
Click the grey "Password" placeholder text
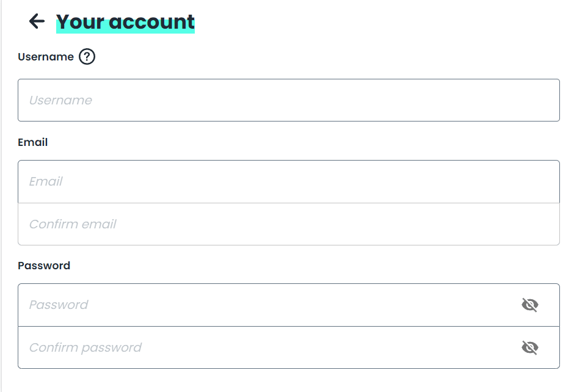click(59, 305)
